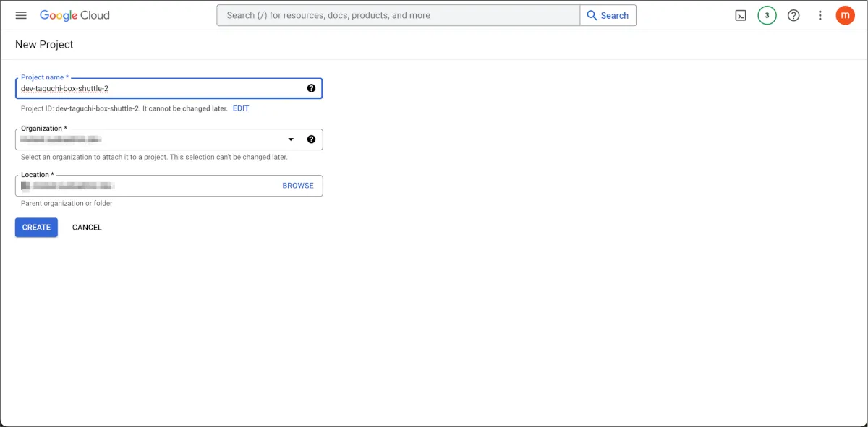This screenshot has width=868, height=427.
Task: Activate Cloud Shell terminal icon
Action: (x=741, y=15)
